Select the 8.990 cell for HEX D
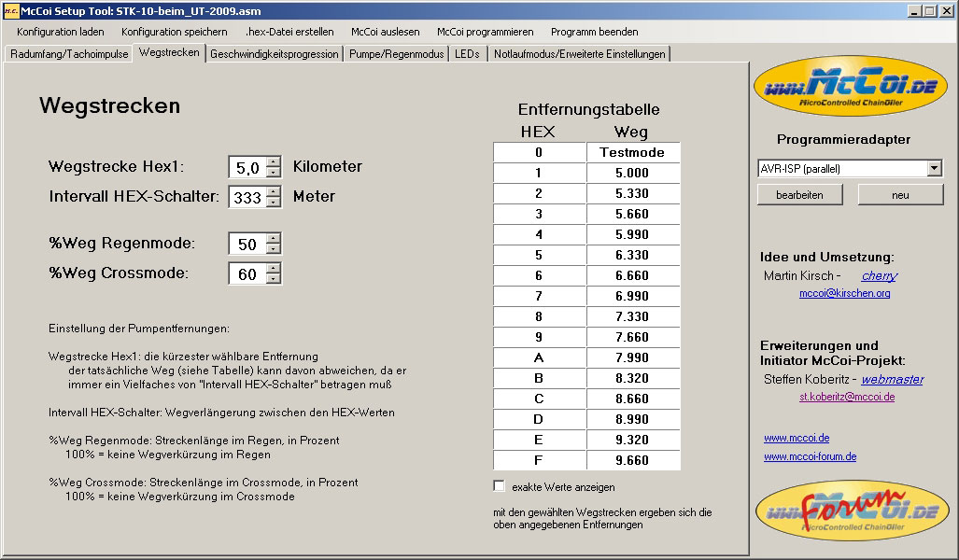Viewport: 959px width, 560px height. [x=632, y=419]
